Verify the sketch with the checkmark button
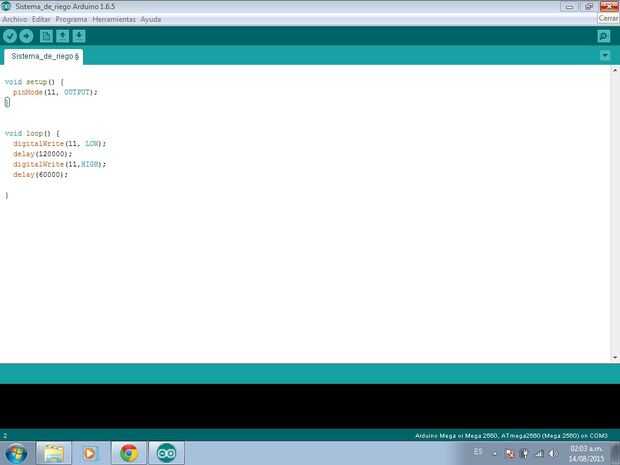The image size is (620, 465). 10,36
